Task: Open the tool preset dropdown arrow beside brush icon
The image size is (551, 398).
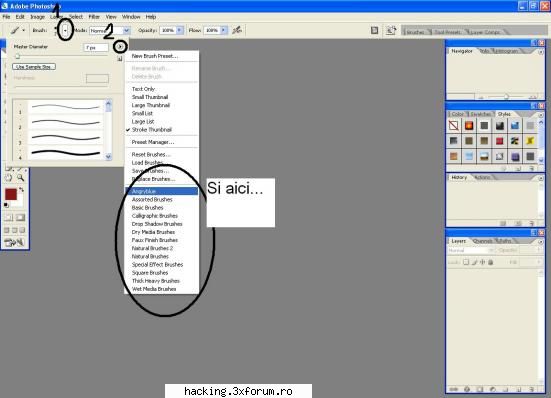Action: pos(24,31)
